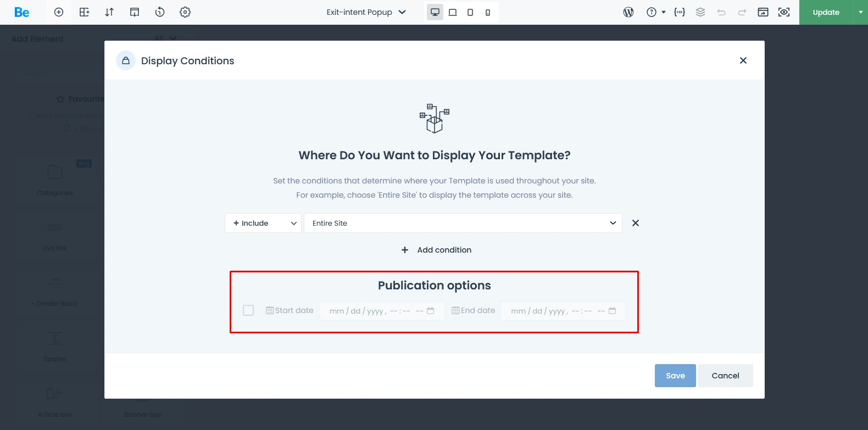The image size is (868, 430).
Task: Select the Spacer element behind the dialog
Action: (x=55, y=346)
